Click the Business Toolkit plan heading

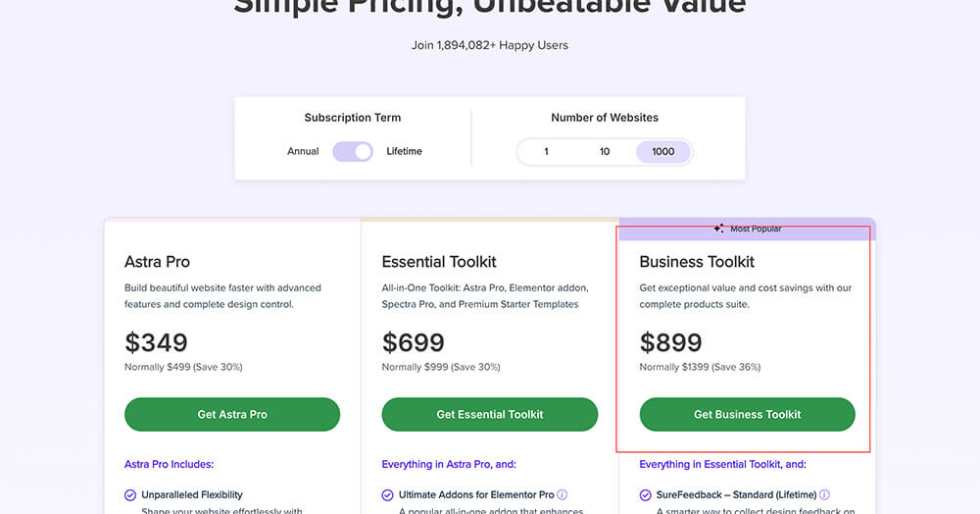click(697, 262)
